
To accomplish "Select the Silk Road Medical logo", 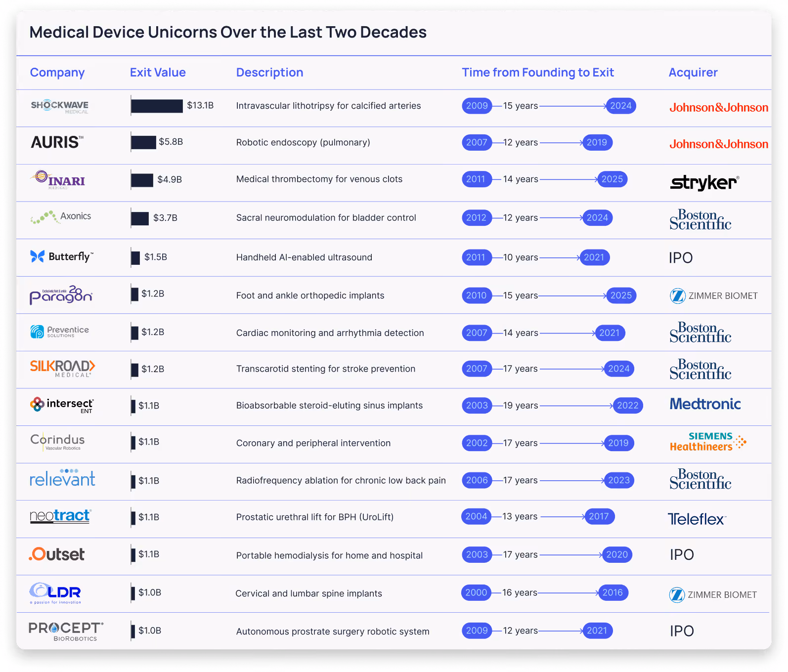I will (x=62, y=369).
